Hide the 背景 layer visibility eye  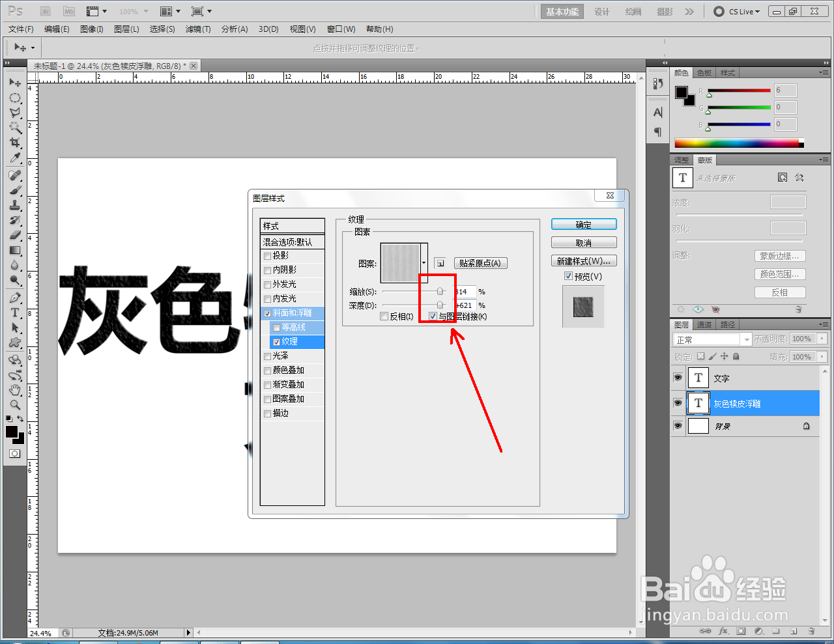[678, 426]
